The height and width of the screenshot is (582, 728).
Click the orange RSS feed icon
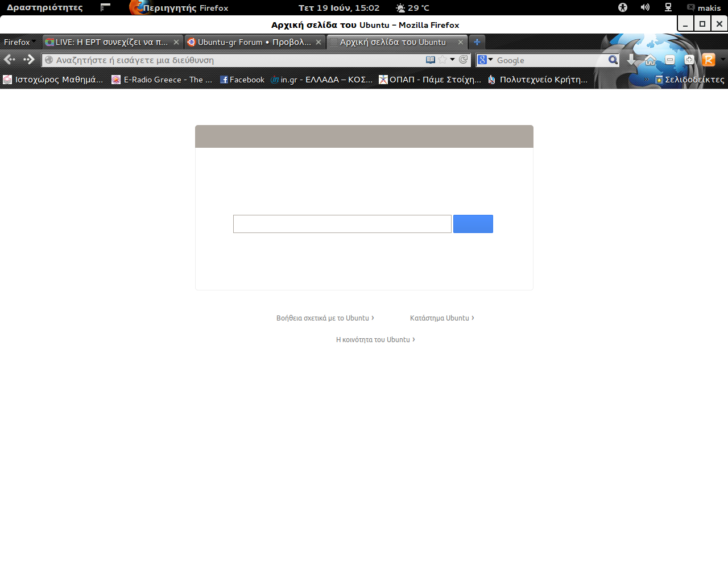(709, 60)
